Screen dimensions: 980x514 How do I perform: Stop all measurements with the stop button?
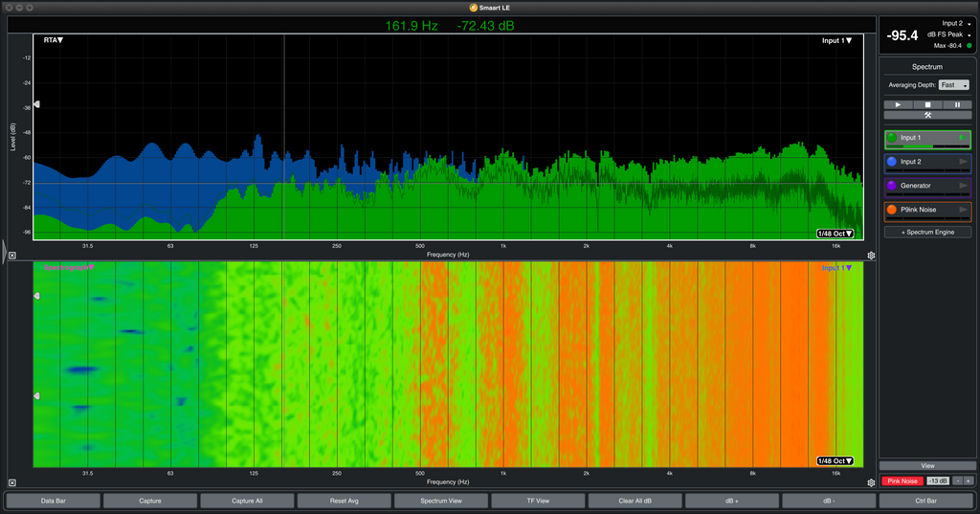coord(927,104)
